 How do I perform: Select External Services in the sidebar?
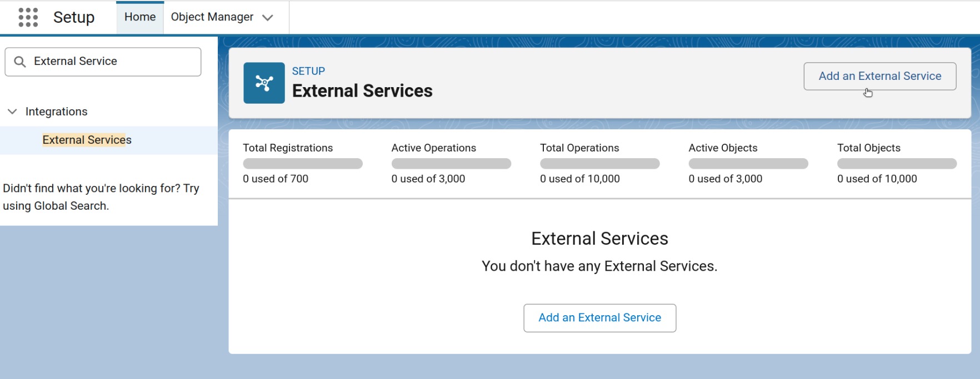click(87, 140)
